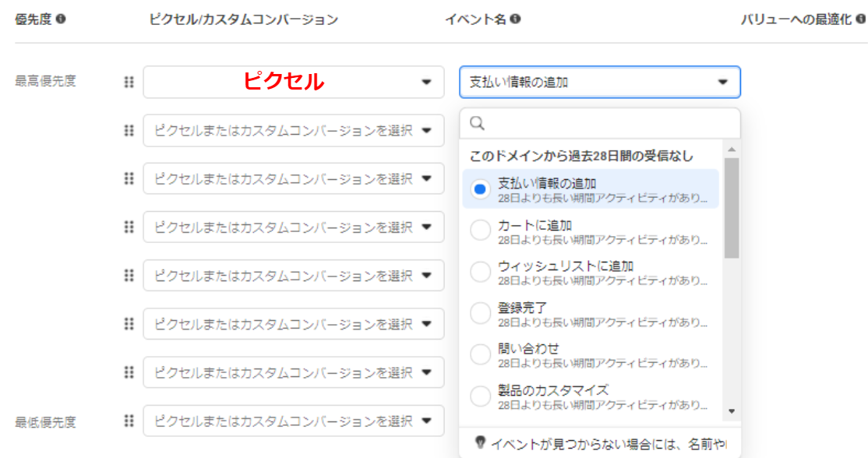Click scrollbar down arrow in event list

(732, 411)
